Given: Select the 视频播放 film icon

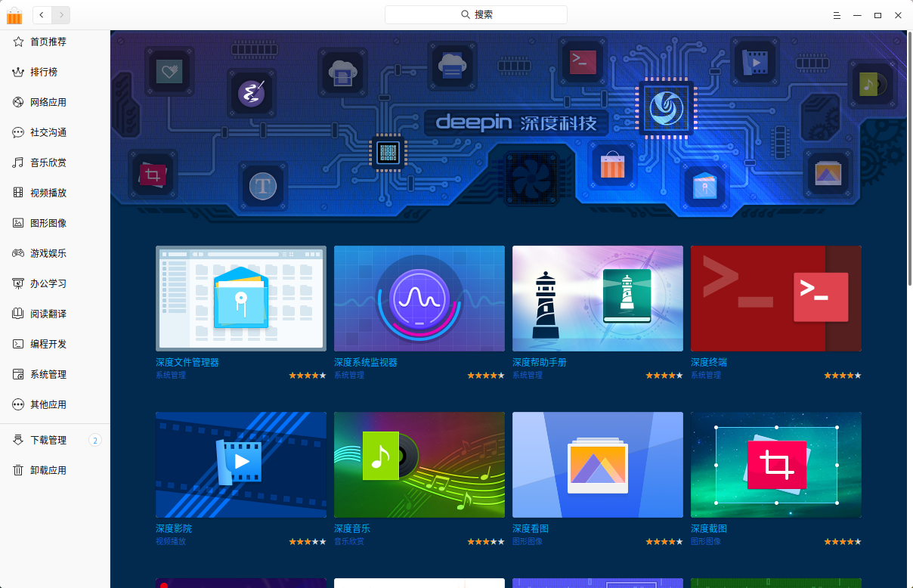Looking at the screenshot, I should 18,193.
